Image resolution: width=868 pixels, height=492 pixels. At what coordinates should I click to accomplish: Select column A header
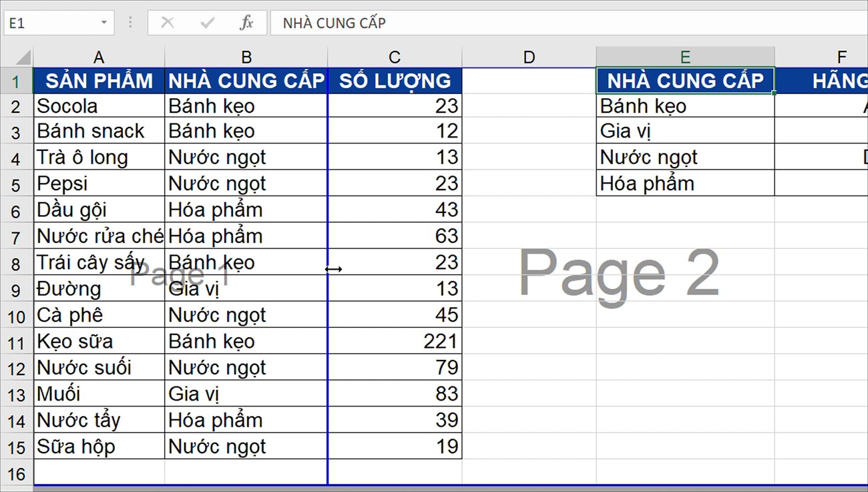(99, 57)
